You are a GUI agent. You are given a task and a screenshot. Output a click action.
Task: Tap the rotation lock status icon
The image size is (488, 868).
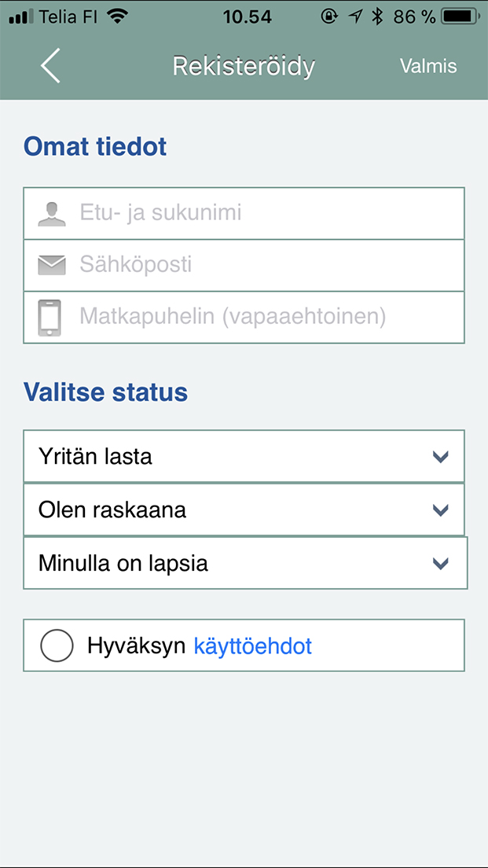point(330,17)
